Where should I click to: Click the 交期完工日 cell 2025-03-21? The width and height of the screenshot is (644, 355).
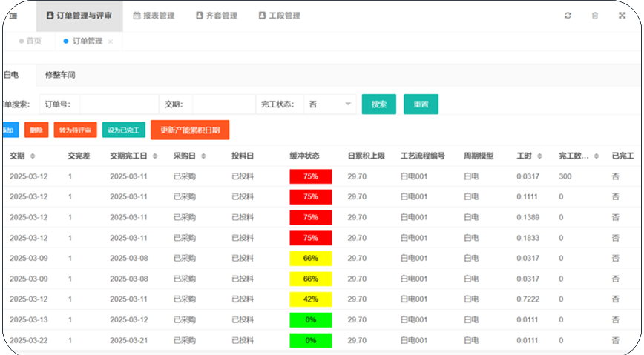(x=129, y=340)
